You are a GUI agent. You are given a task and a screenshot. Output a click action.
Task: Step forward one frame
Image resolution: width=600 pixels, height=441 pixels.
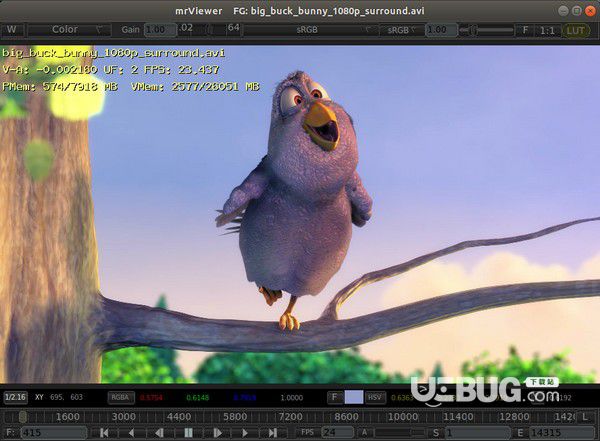click(x=217, y=433)
